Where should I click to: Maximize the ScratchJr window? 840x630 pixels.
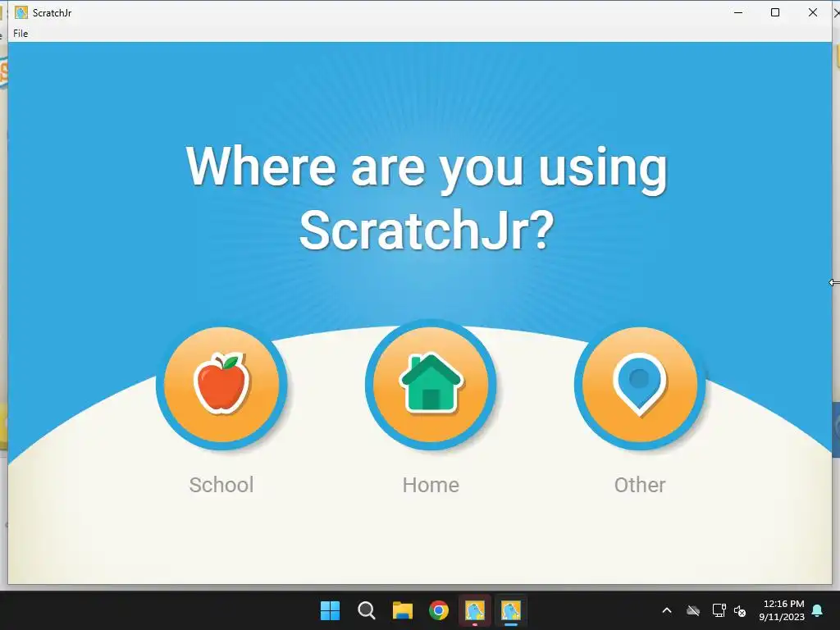[x=775, y=12]
